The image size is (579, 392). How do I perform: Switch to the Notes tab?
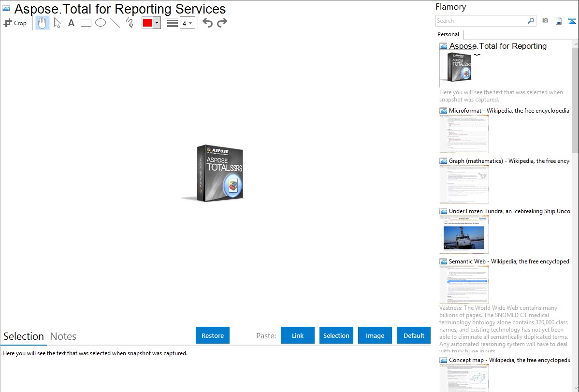(x=63, y=336)
